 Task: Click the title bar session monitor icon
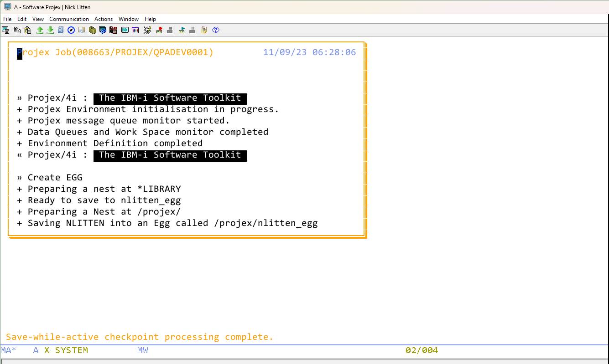(x=7, y=7)
